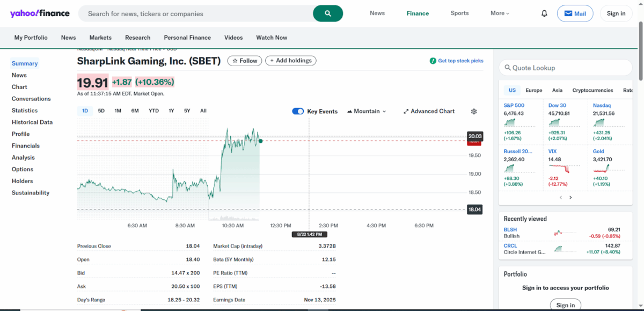Toggle the Key Events switch
644x311 pixels.
(x=298, y=111)
